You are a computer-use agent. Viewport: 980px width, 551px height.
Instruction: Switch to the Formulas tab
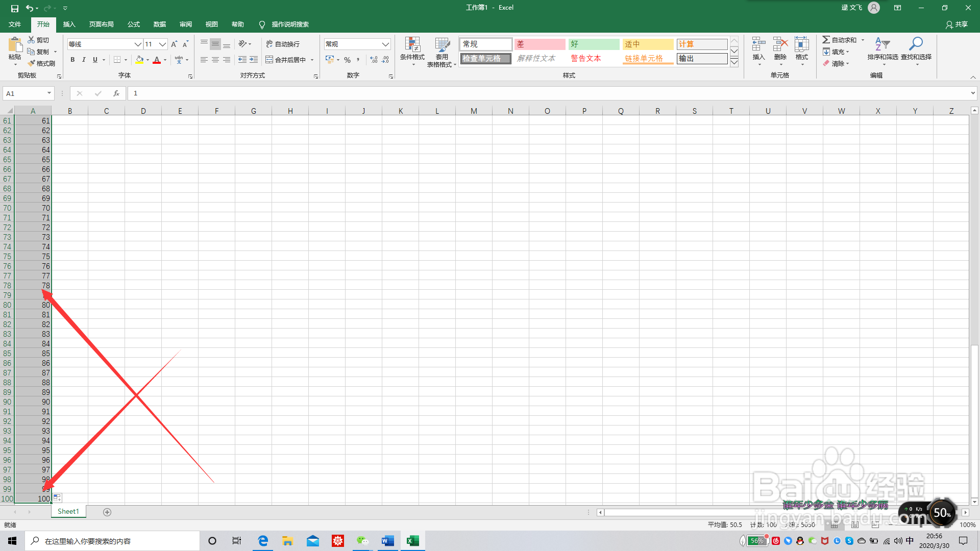click(x=134, y=24)
